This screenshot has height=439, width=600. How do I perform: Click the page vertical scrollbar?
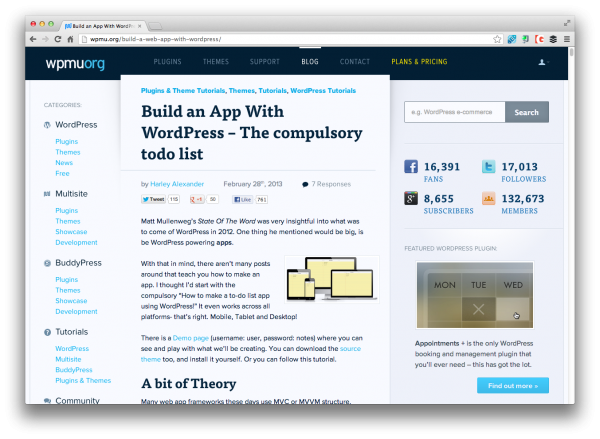click(x=571, y=52)
